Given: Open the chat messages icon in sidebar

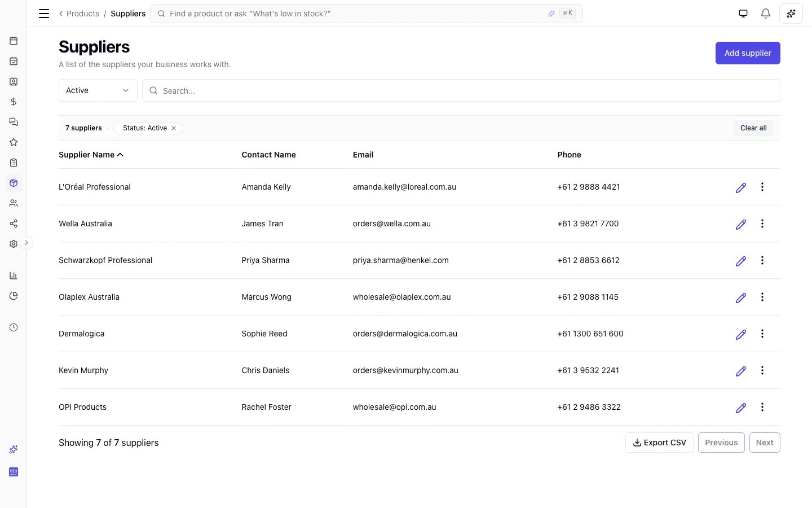Looking at the screenshot, I should (14, 122).
